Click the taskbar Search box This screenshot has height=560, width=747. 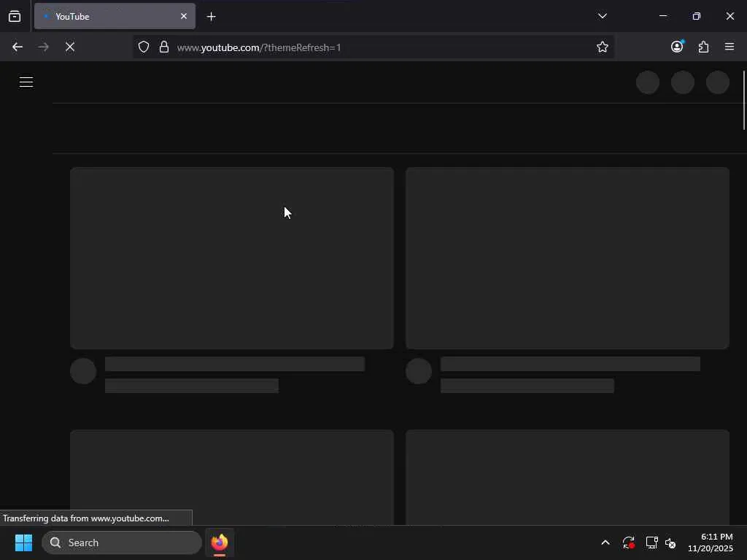[x=122, y=542]
